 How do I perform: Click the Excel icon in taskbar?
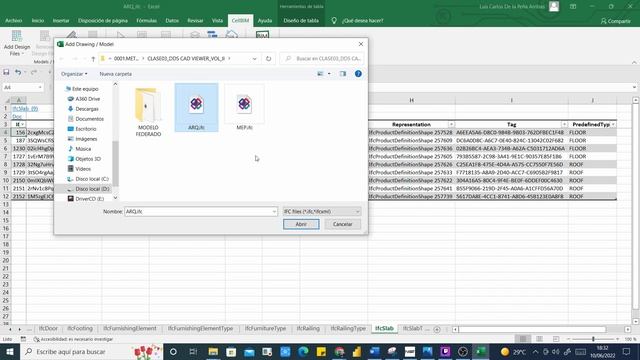tap(481, 351)
